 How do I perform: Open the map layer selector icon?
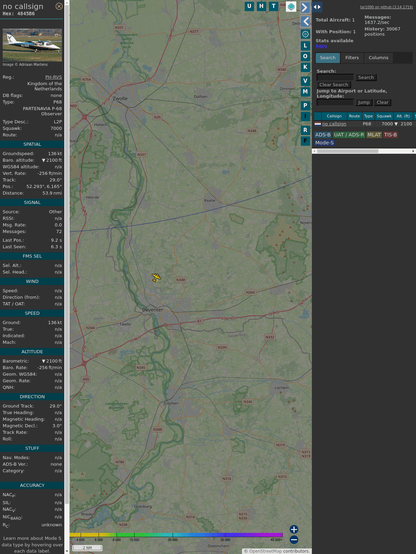pos(291,6)
